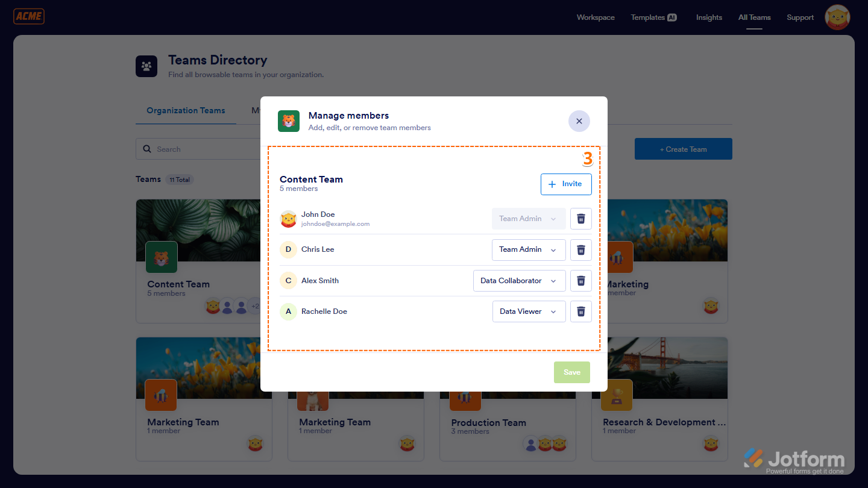Click the ACME logo in the top bar
The height and width of the screenshot is (488, 868).
(x=28, y=16)
